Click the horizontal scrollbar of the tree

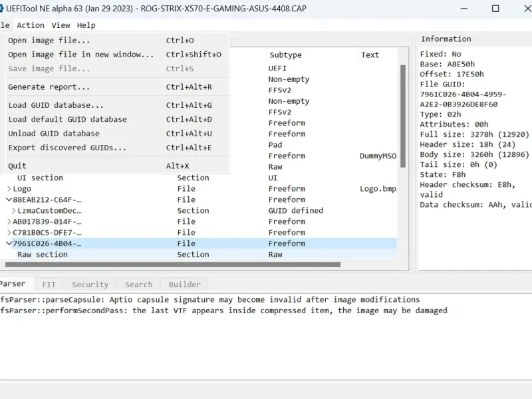pos(173,265)
